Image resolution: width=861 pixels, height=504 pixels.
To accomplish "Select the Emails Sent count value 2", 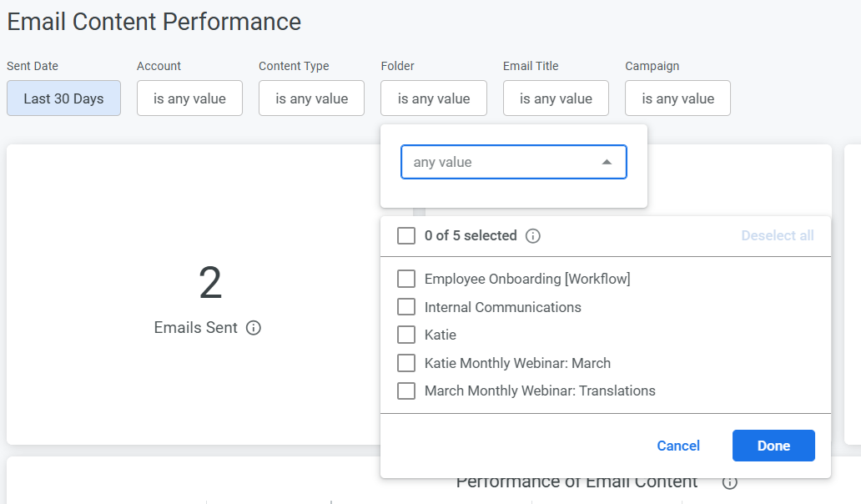I will coord(210,283).
